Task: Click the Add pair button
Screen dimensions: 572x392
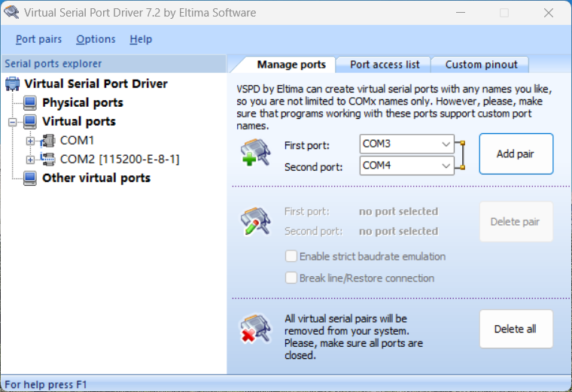Action: [x=516, y=154]
